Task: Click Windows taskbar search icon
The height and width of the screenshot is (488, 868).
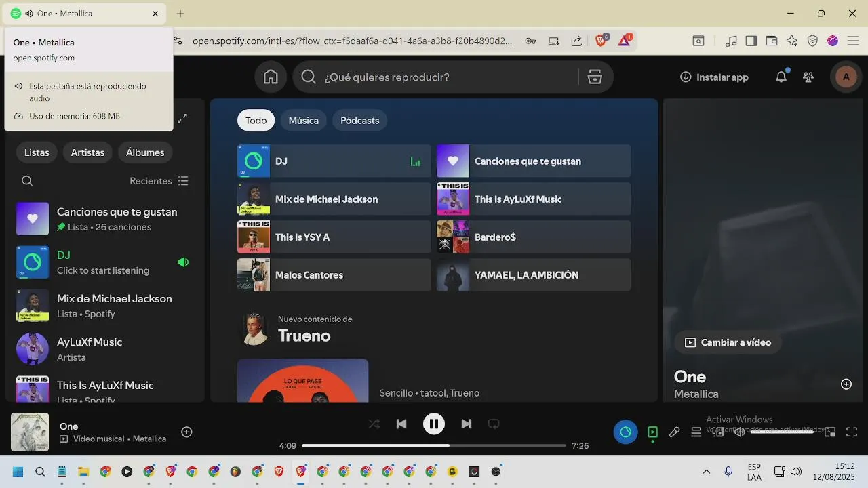Action: click(40, 472)
